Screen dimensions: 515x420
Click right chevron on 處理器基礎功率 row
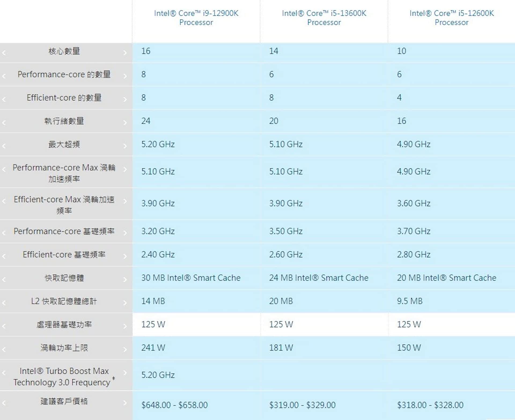125,326
